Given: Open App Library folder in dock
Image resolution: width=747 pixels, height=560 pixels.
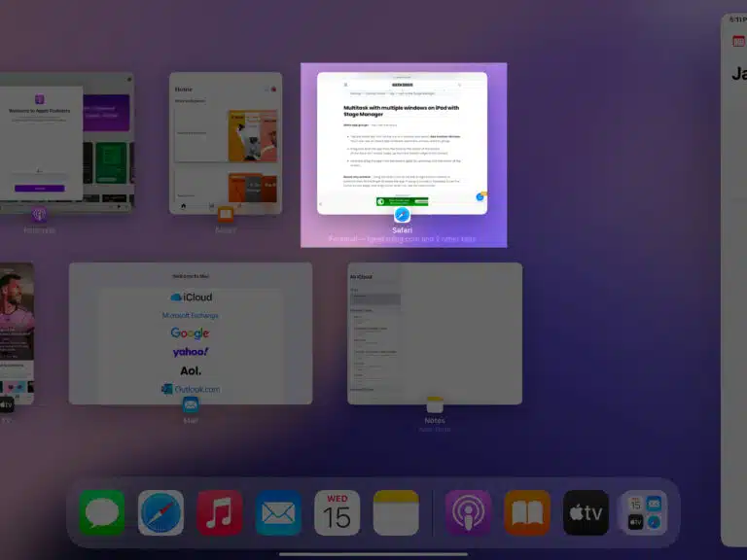Looking at the screenshot, I should coord(644,512).
